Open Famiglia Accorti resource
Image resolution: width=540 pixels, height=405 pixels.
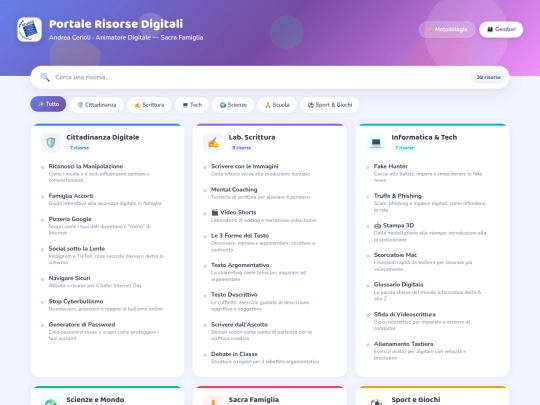107,199
